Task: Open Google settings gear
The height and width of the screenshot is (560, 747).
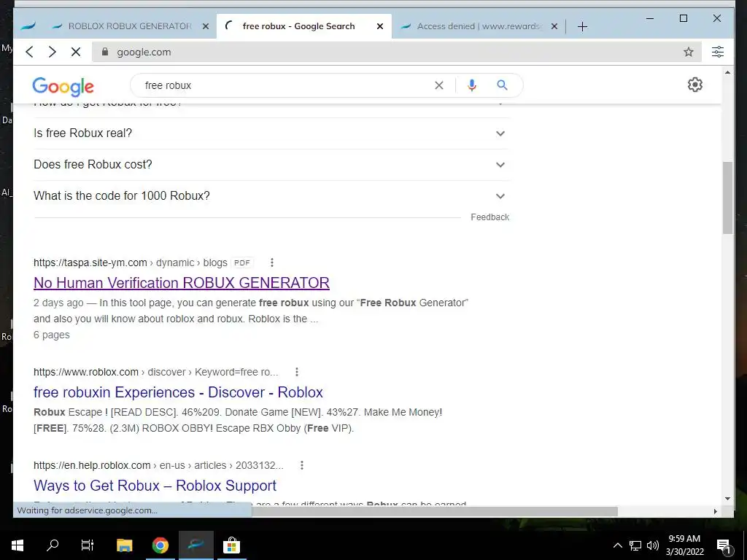Action: 695,85
